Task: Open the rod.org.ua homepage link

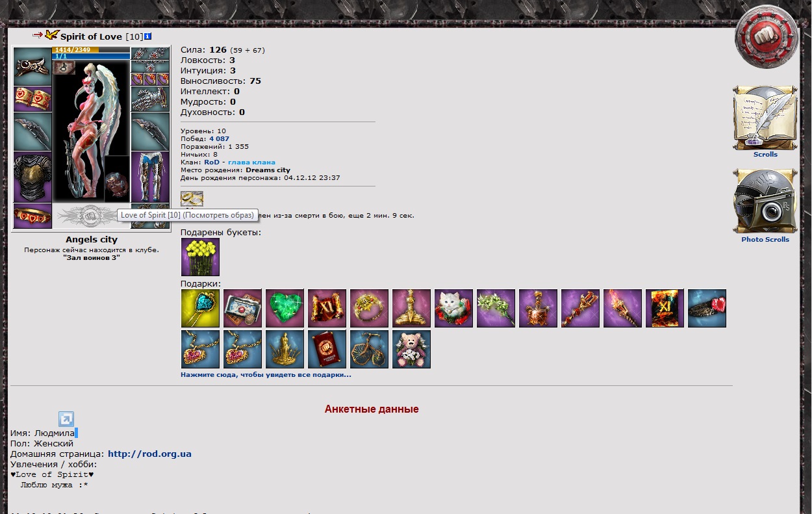Action: pos(149,454)
